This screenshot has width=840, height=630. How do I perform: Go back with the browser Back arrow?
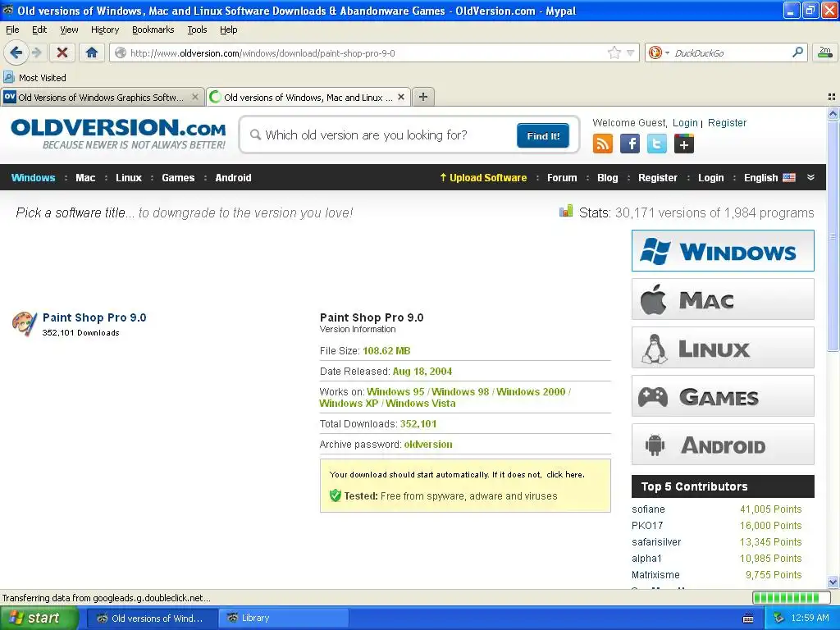click(x=16, y=52)
